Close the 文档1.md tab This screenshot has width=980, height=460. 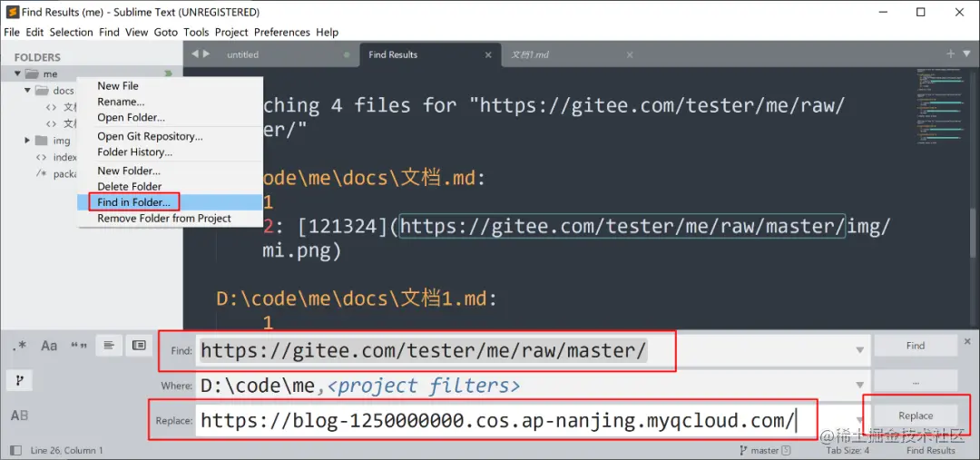click(630, 55)
